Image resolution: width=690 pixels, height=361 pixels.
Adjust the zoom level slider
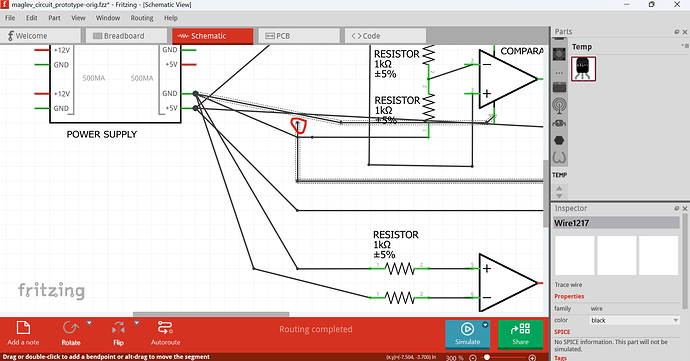click(487, 357)
